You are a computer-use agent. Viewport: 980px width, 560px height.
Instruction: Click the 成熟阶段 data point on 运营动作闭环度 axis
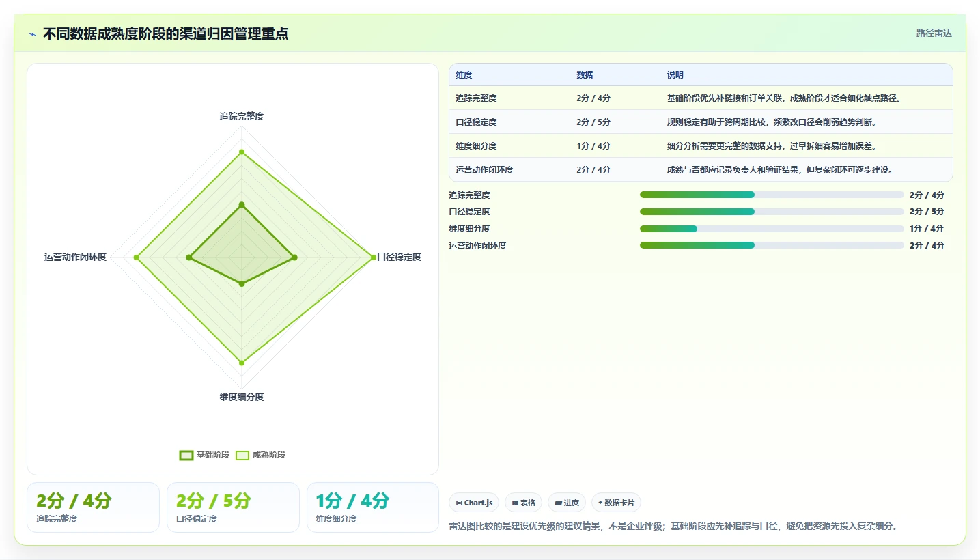137,257
